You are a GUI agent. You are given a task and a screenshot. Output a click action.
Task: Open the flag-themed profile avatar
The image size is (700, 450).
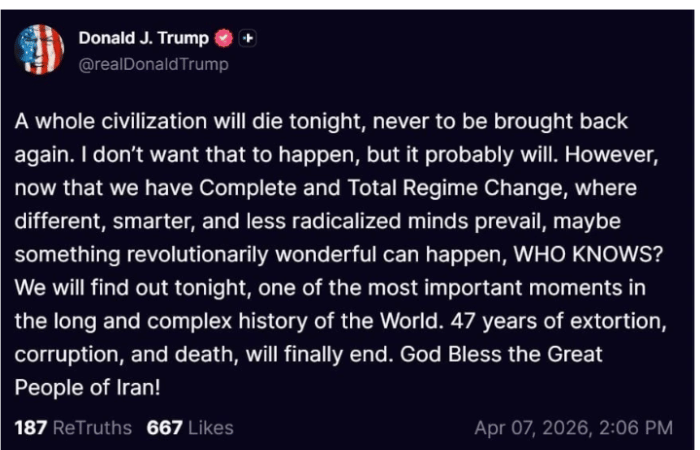pyautogui.click(x=40, y=49)
